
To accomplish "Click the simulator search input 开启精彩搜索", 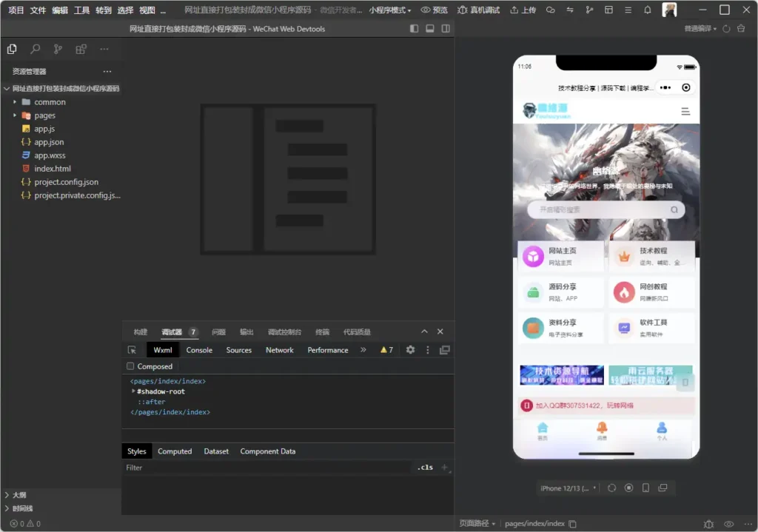I will tap(606, 209).
